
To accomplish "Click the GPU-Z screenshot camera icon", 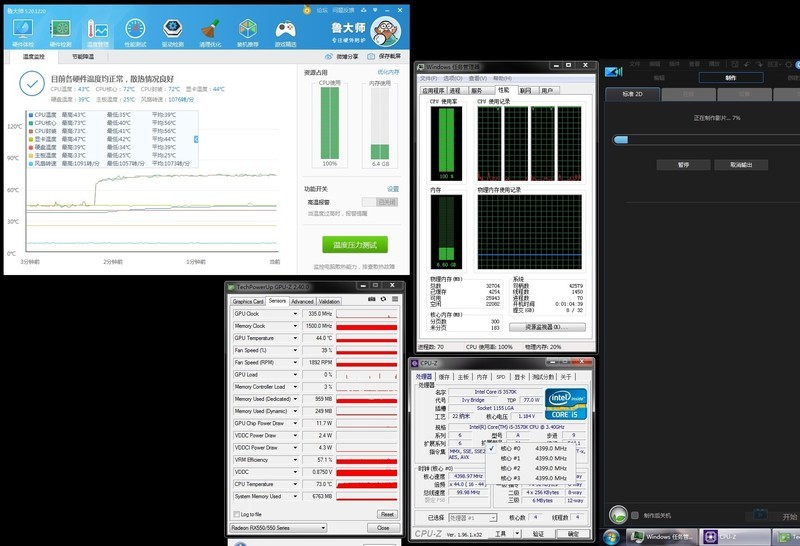I will [372, 300].
